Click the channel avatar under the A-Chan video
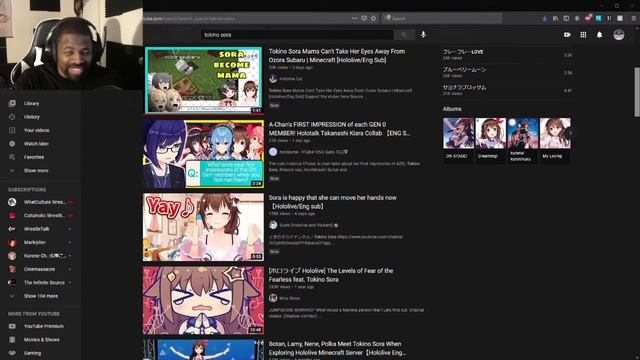 pos(273,152)
